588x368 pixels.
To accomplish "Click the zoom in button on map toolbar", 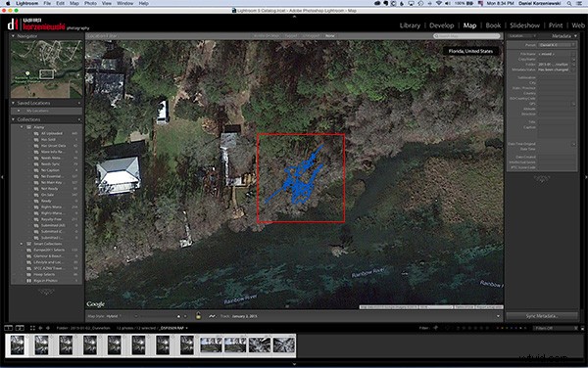I will tap(185, 316).
